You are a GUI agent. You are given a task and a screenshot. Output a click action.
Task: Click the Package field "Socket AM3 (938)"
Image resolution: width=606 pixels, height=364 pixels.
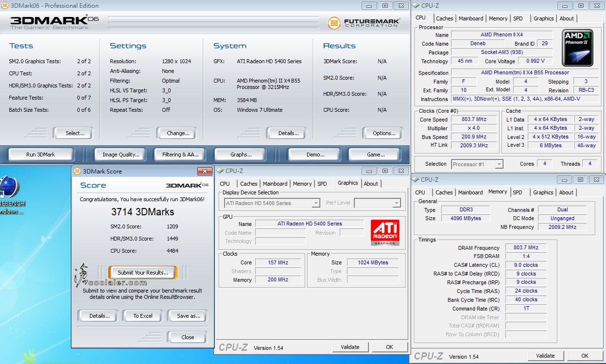pyautogui.click(x=502, y=52)
